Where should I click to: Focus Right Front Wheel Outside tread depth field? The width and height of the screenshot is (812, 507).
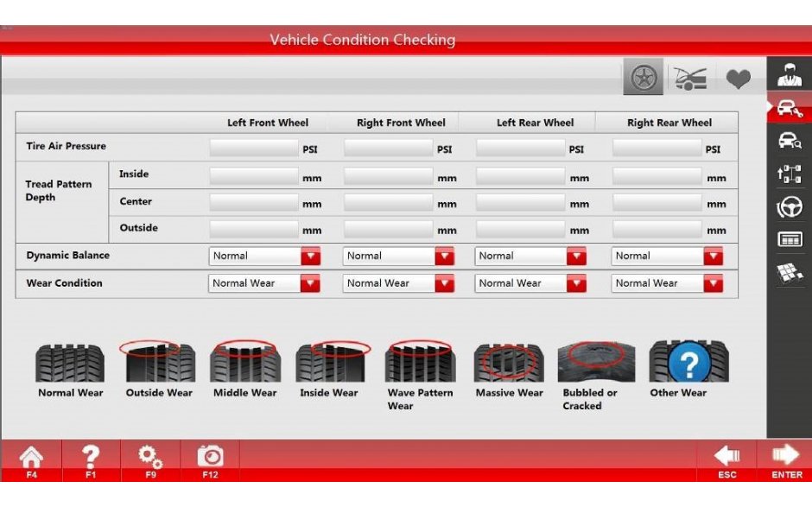tap(388, 229)
